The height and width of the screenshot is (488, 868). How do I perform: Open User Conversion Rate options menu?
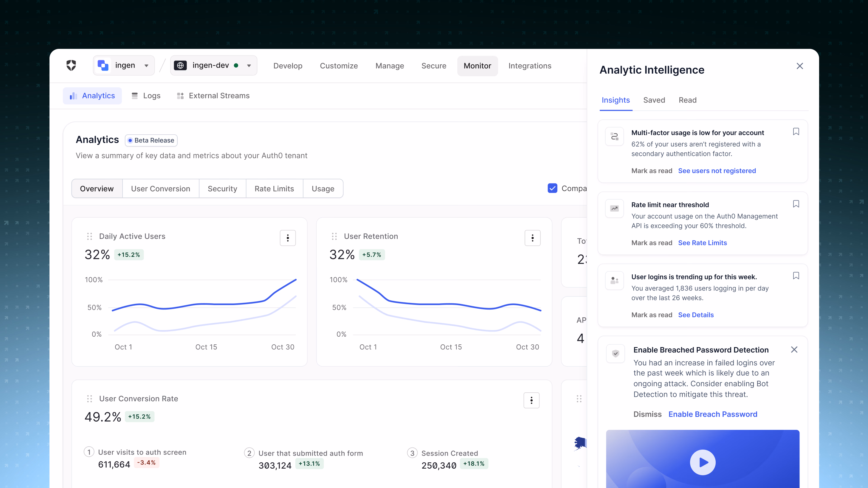tap(531, 400)
